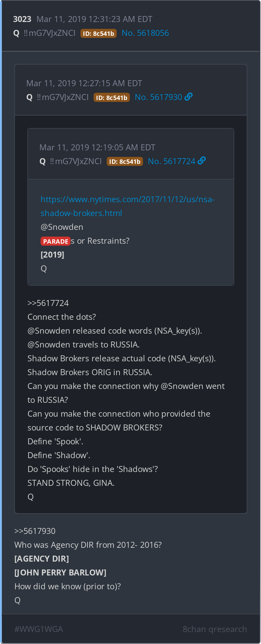Open post No. 5617724 link
The width and height of the screenshot is (261, 644).
[x=172, y=161]
